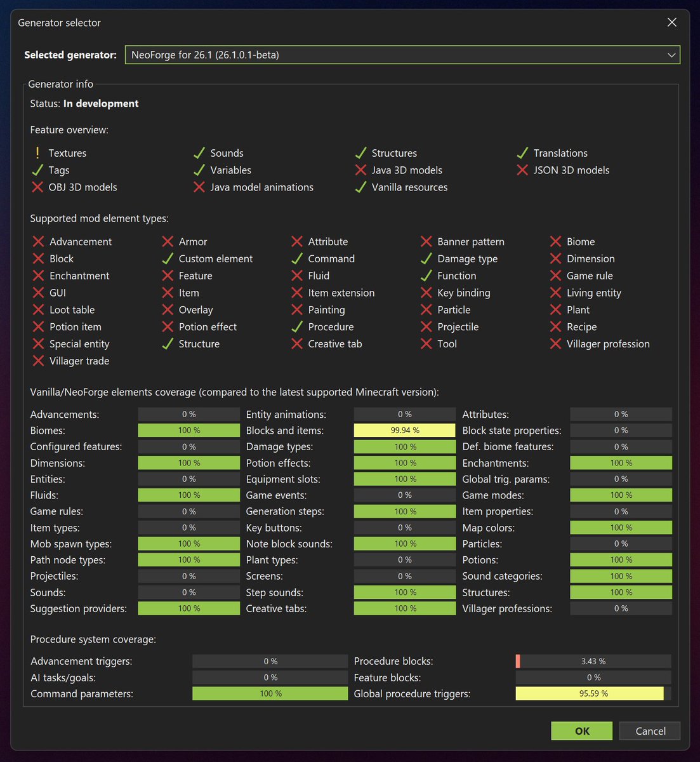700x762 pixels.
Task: Click the Villager professions 0 % bar
Action: coord(621,608)
